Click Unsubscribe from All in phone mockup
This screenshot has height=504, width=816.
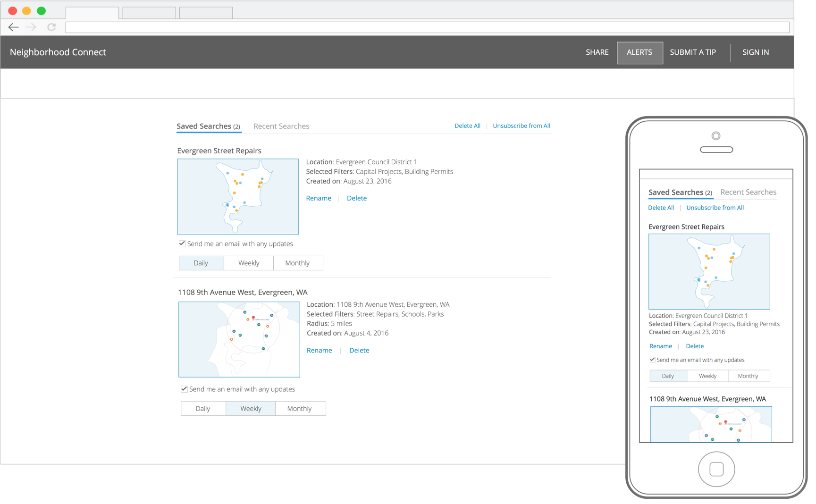coord(715,208)
